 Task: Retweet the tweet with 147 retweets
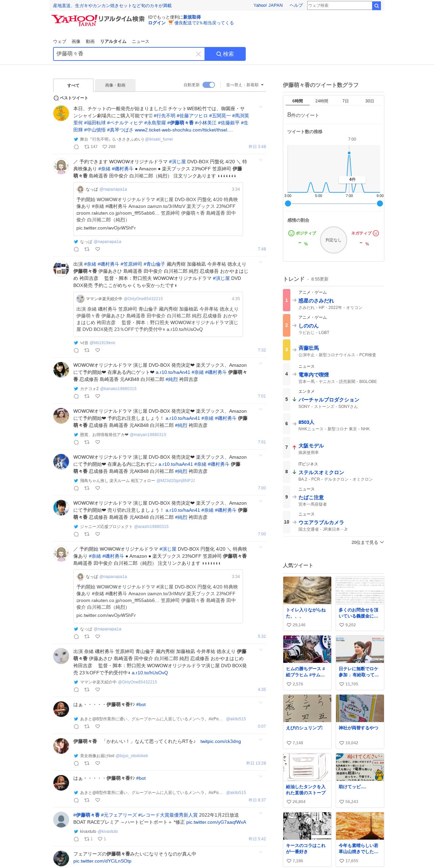(x=87, y=147)
